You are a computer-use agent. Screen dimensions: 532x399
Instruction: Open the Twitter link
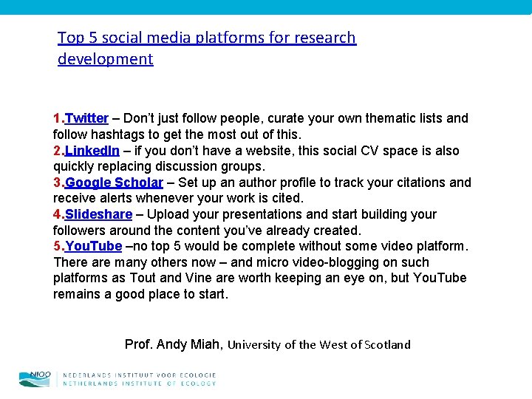(86, 118)
